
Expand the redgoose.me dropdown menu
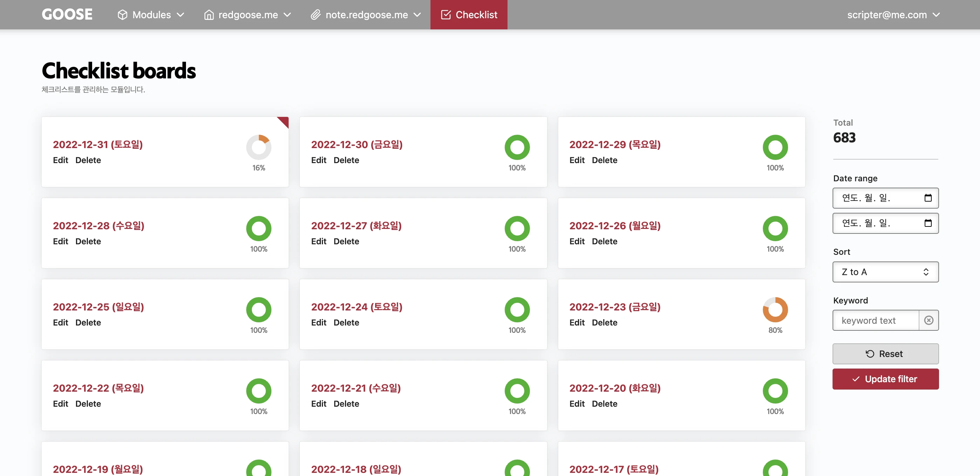point(248,15)
